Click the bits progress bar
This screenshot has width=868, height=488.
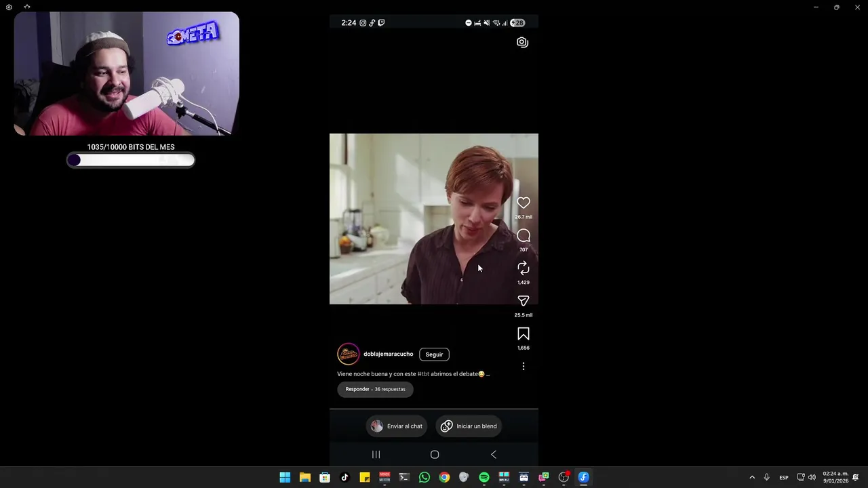pos(131,160)
